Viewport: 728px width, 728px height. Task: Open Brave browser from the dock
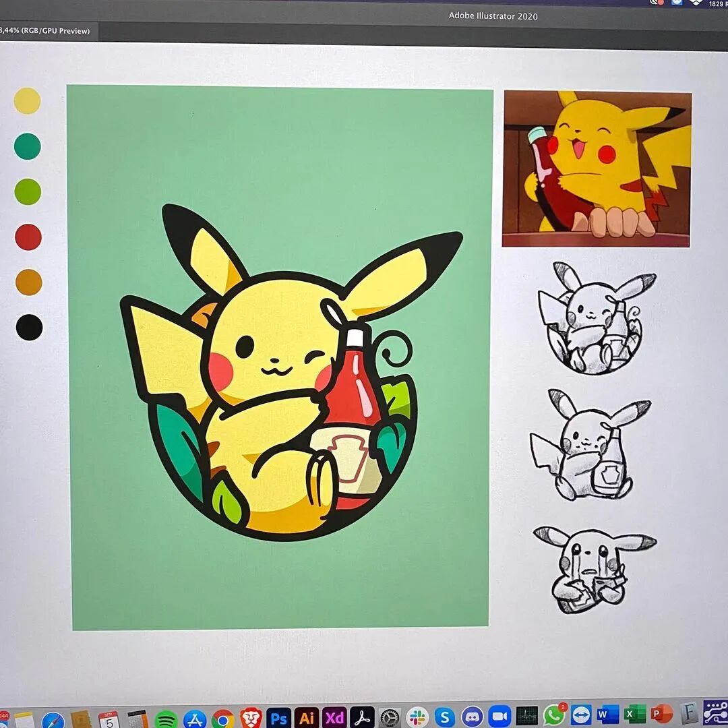point(251,719)
